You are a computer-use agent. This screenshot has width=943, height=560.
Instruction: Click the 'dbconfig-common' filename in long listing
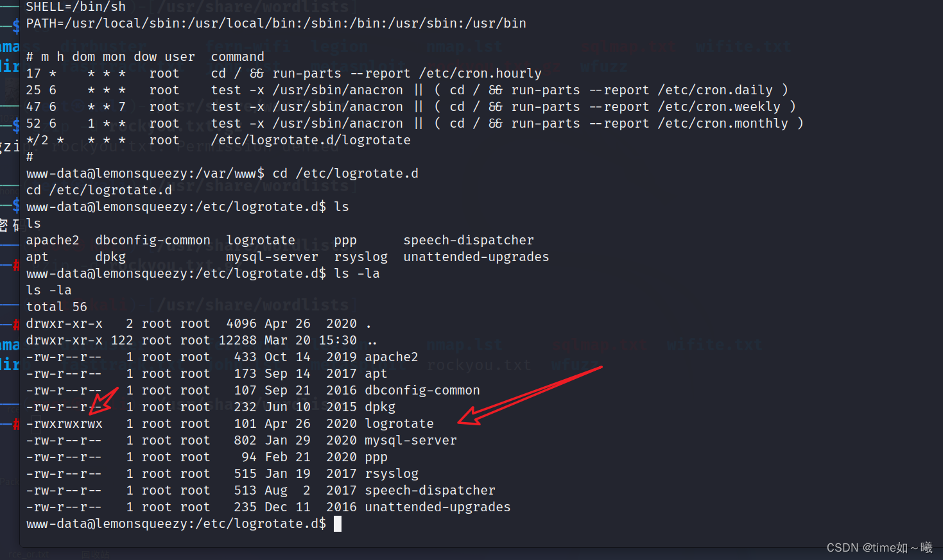click(422, 391)
